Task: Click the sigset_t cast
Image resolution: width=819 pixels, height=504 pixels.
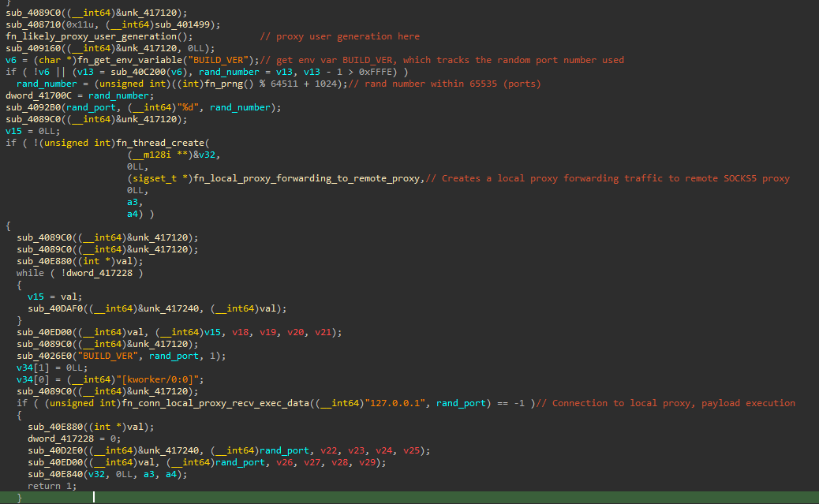Action: coord(160,178)
